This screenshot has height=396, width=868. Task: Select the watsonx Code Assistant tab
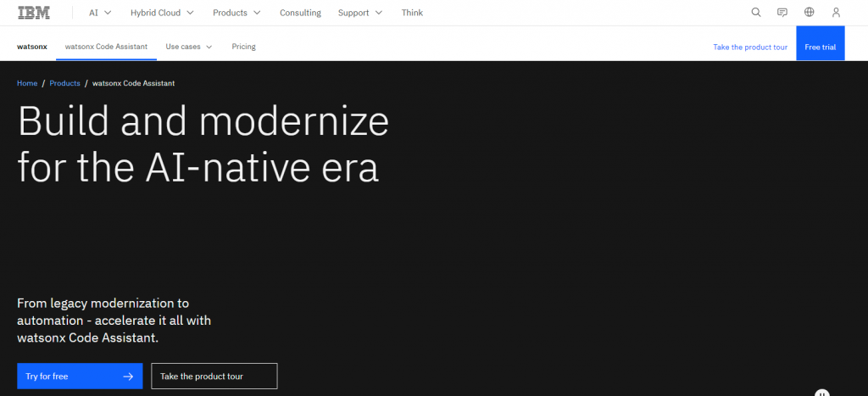[106, 47]
